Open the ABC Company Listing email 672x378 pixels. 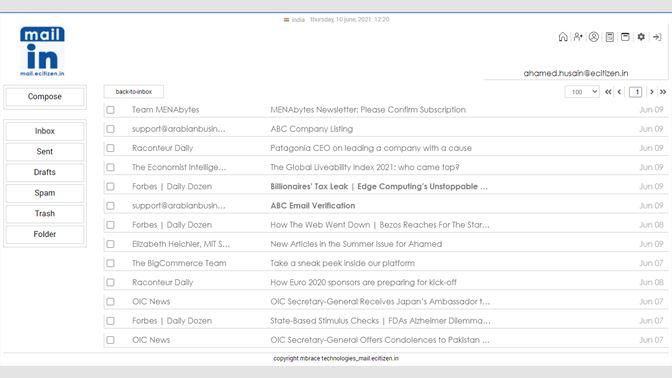[312, 129]
